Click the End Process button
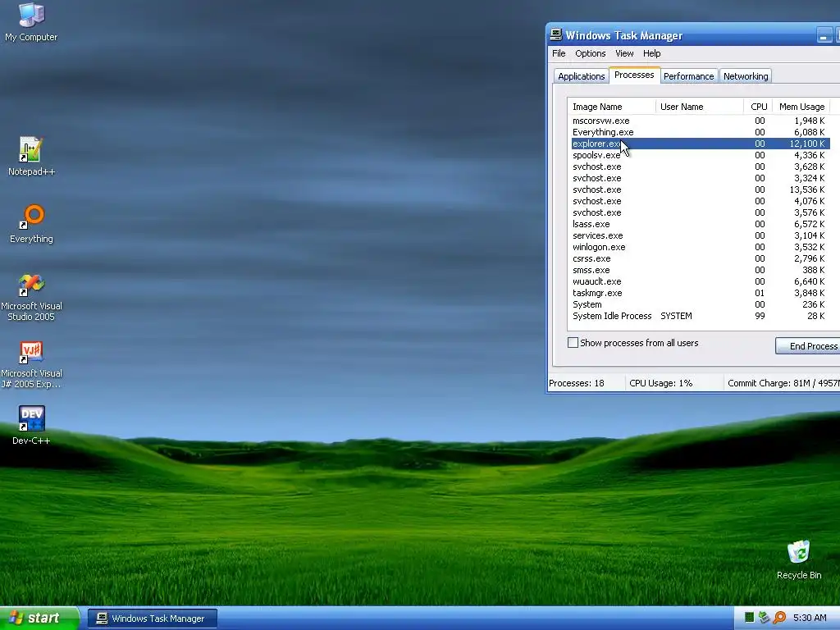840x630 pixels. click(809, 346)
